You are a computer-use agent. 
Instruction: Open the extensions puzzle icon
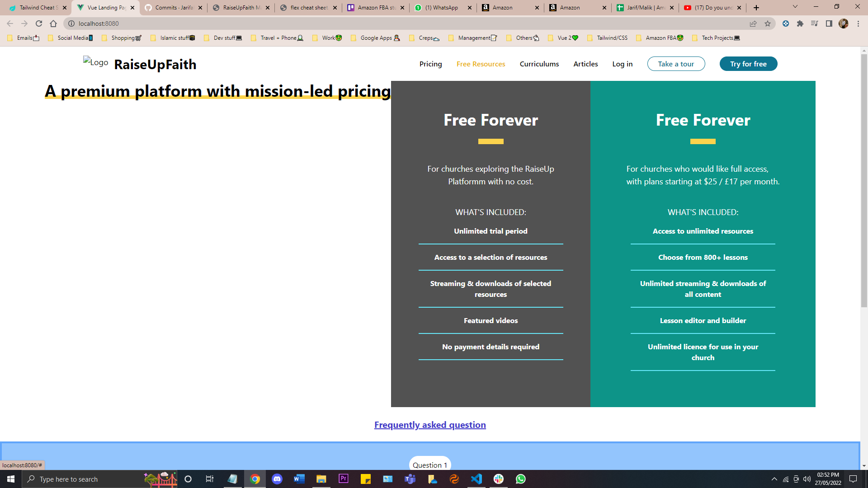pos(800,23)
